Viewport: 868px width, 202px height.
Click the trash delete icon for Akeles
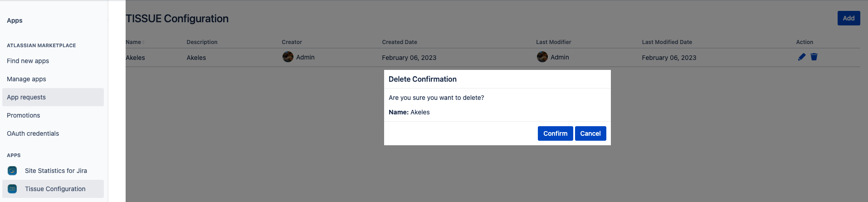(814, 57)
